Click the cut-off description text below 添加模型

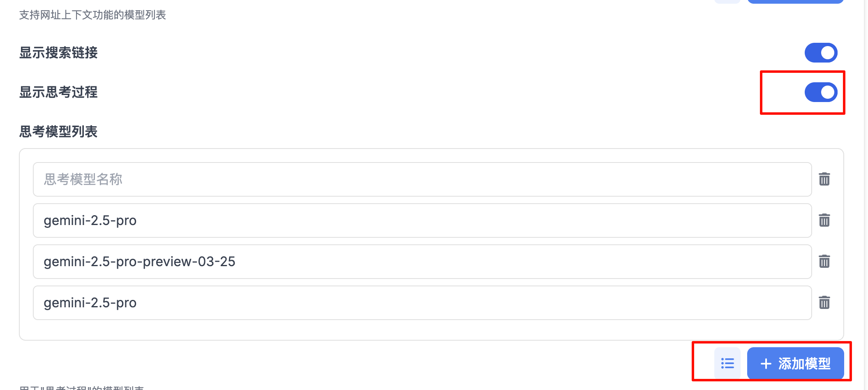(81, 388)
